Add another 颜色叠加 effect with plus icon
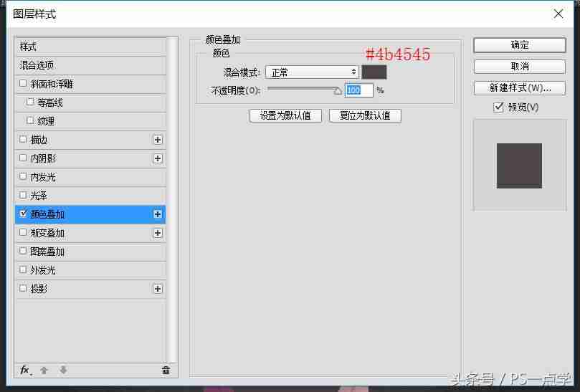The height and width of the screenshot is (392, 580). [158, 214]
